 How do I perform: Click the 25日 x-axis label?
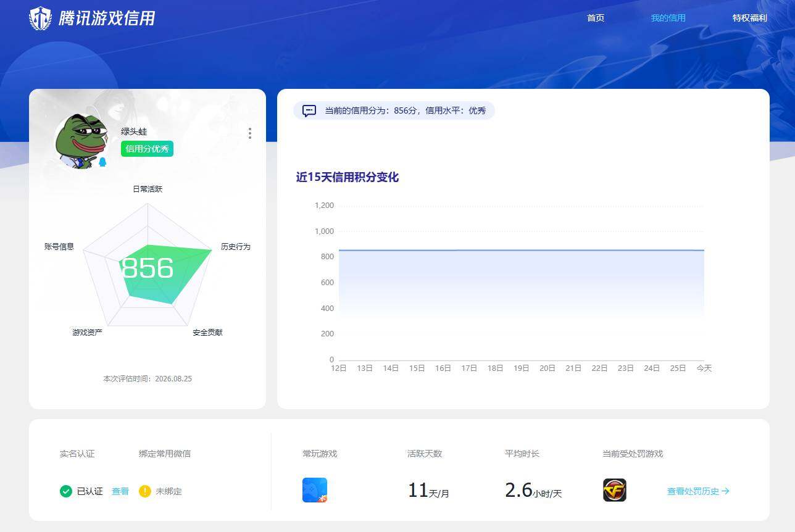click(x=678, y=368)
